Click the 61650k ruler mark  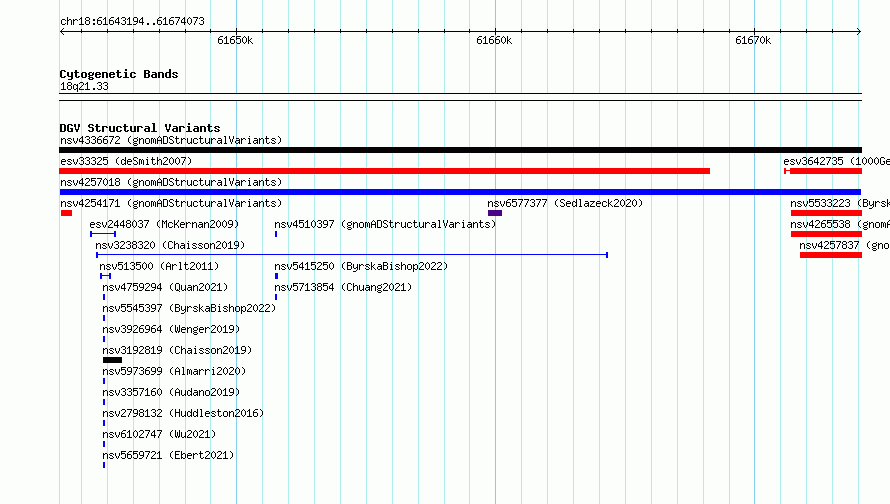click(235, 40)
